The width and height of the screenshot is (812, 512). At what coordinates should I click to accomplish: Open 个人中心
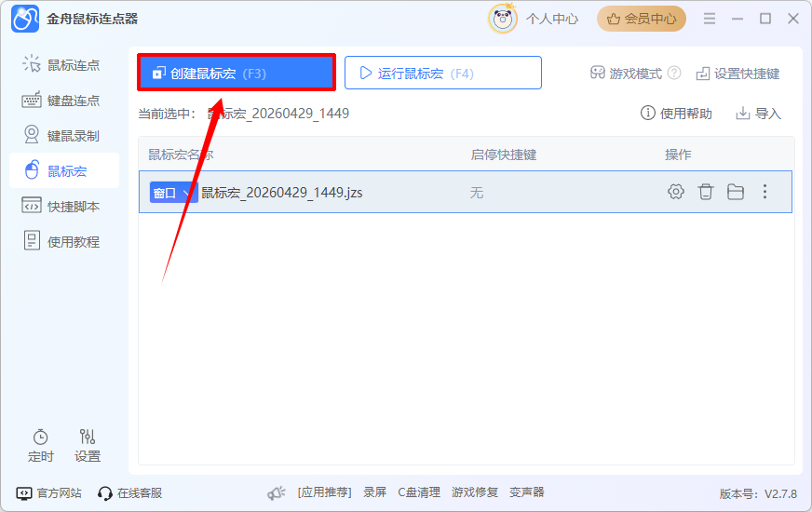(552, 20)
